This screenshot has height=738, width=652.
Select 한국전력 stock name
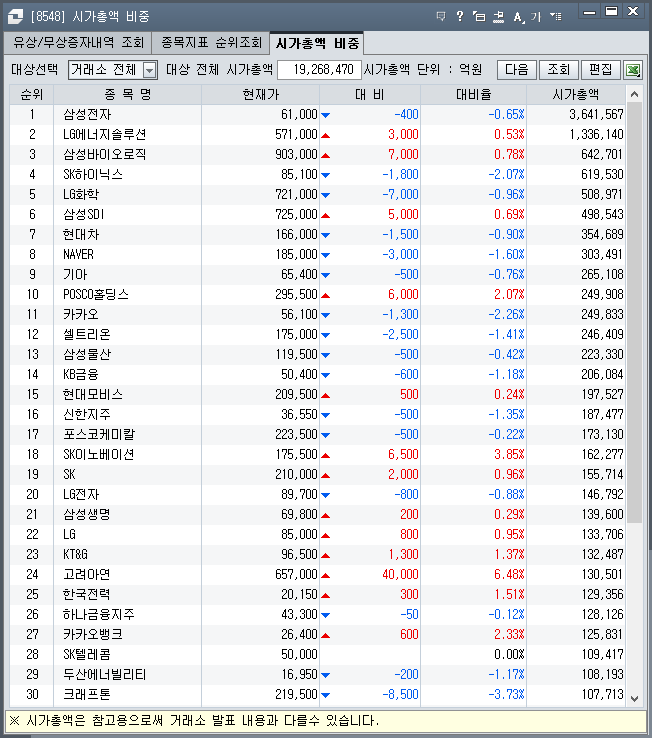[x=87, y=594]
